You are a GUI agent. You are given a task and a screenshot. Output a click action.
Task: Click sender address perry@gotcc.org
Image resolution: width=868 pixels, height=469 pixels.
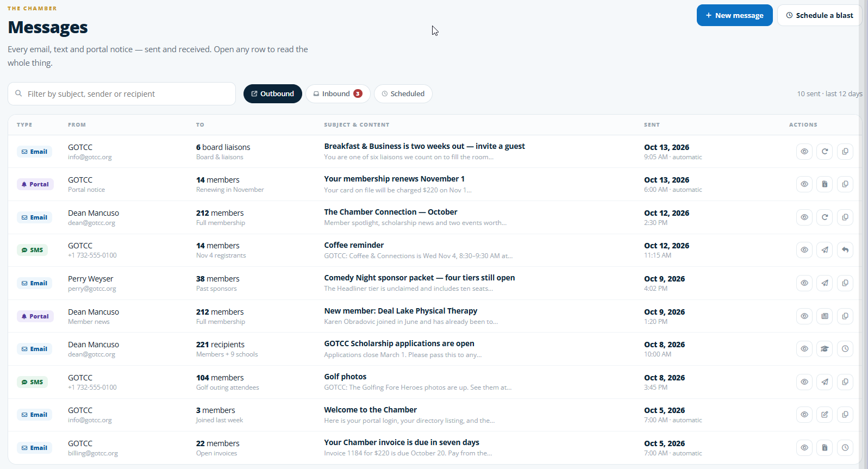92,289
